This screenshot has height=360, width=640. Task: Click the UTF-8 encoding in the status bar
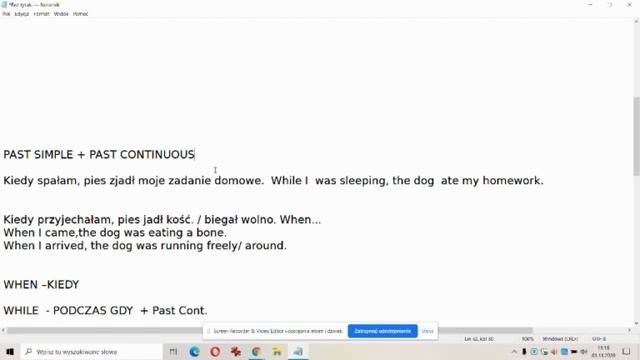599,339
